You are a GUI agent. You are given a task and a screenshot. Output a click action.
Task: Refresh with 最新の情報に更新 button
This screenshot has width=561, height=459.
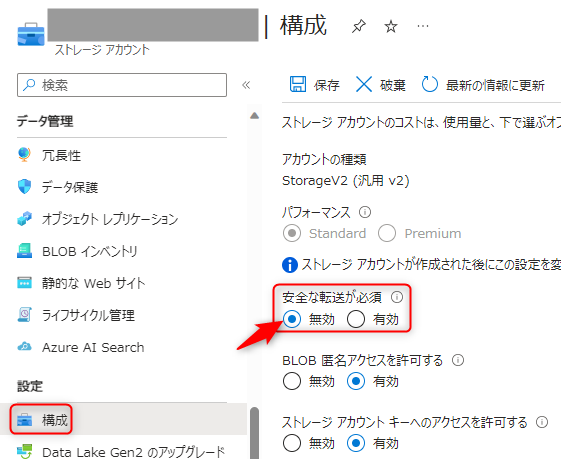(x=483, y=85)
